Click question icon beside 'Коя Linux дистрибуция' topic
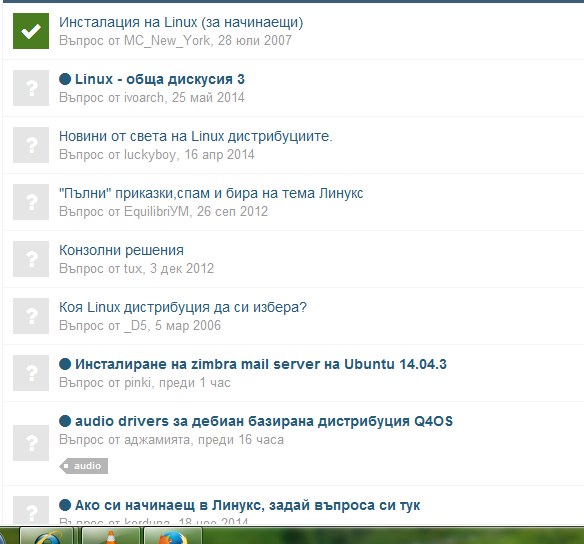Screen dimensions: 584x544 coord(31,316)
